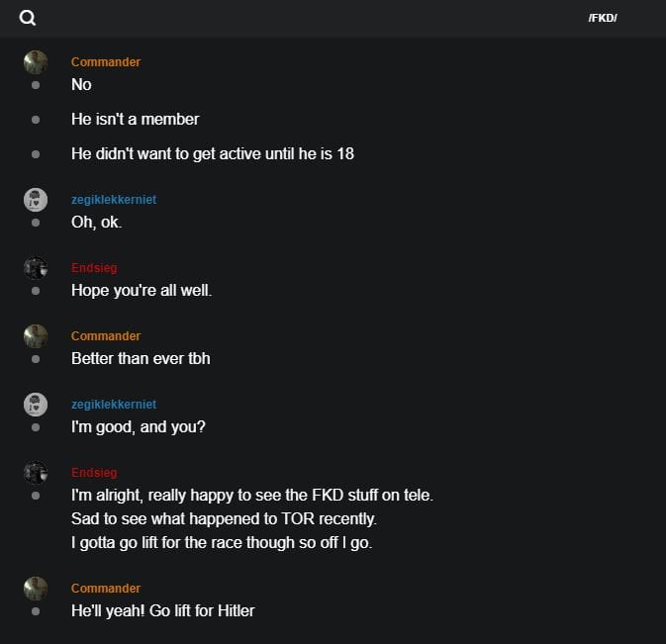Click Commander's avatar above "Better than ever tbh"
666x644 pixels.
[x=36, y=336]
